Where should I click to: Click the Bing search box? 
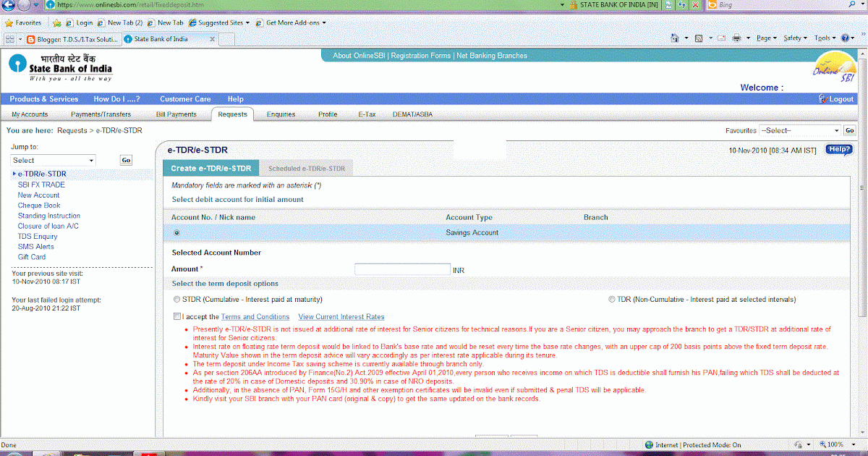(x=783, y=4)
